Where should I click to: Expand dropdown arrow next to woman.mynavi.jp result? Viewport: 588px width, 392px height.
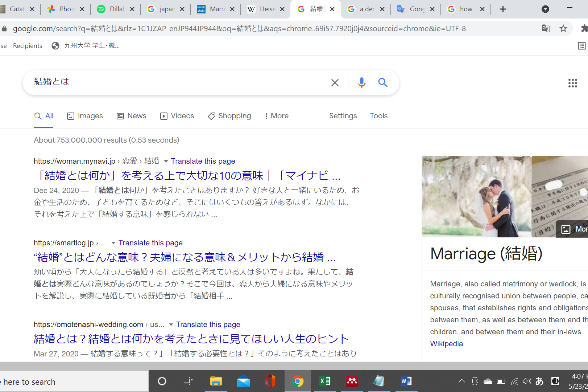[x=166, y=161]
